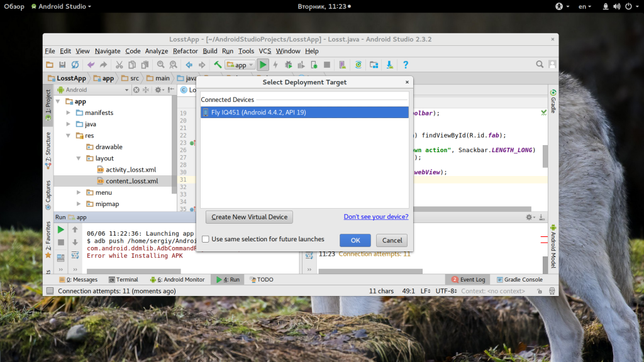The height and width of the screenshot is (362, 644).
Task: Open the app run configuration dropdown
Action: click(x=240, y=65)
